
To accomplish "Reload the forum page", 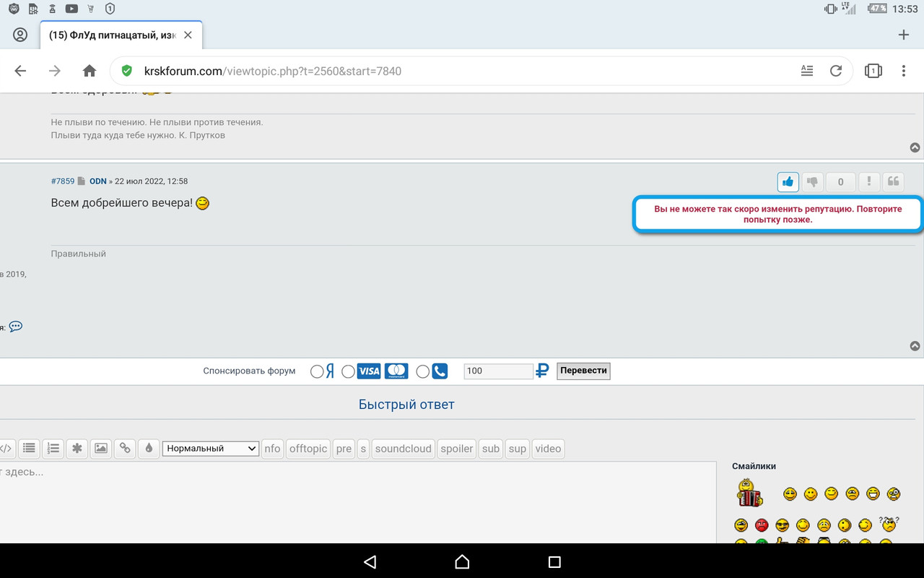I will click(836, 71).
